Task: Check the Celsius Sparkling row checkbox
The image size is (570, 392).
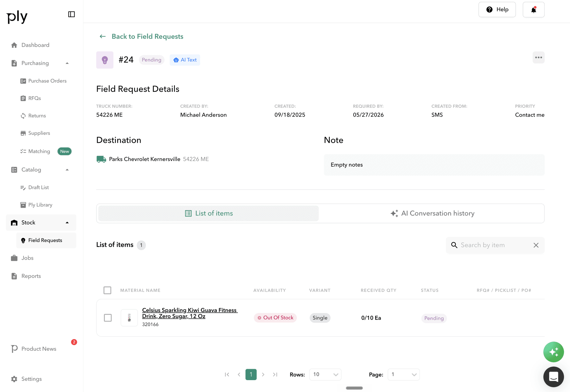Action: click(x=108, y=318)
